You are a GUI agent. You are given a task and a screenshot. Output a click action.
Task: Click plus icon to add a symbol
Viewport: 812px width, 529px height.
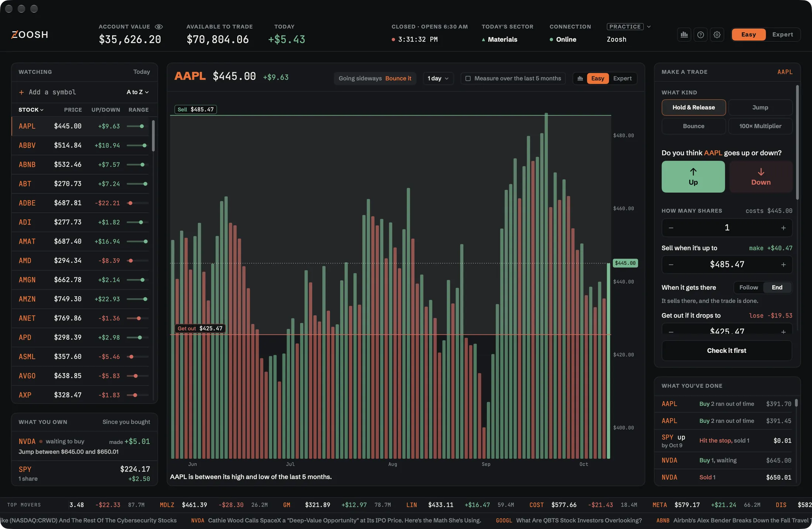tap(21, 92)
